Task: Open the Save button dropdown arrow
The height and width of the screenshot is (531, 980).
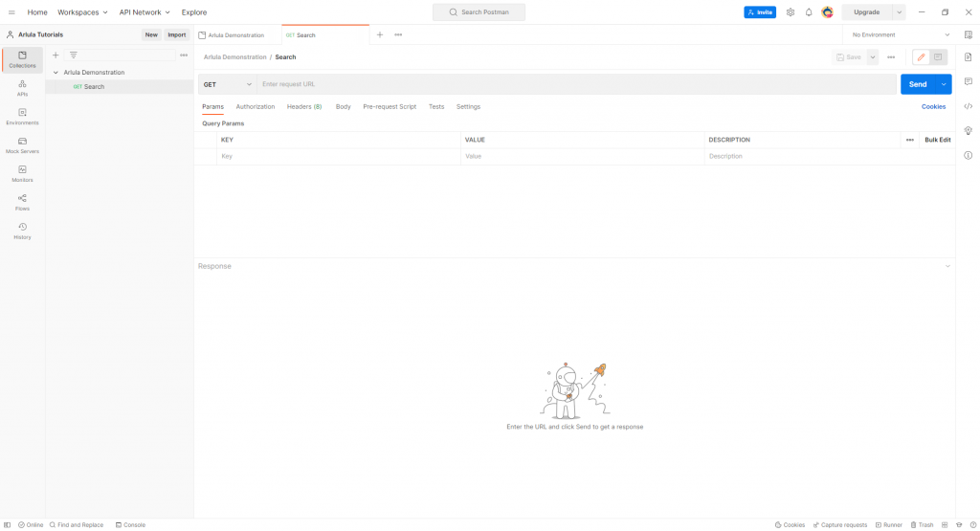Action: click(x=873, y=56)
